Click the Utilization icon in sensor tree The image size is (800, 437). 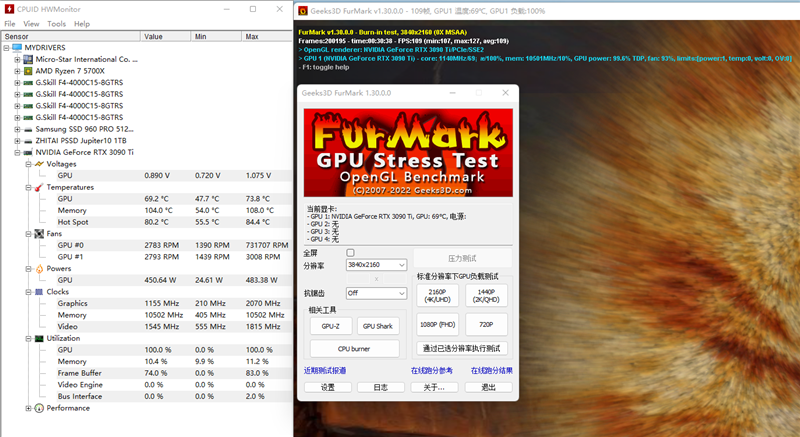(39, 338)
